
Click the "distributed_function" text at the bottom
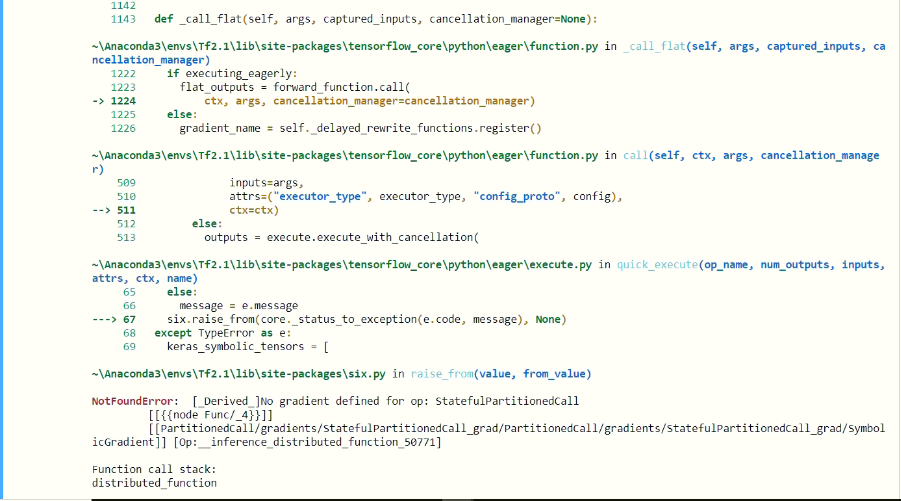coord(154,483)
